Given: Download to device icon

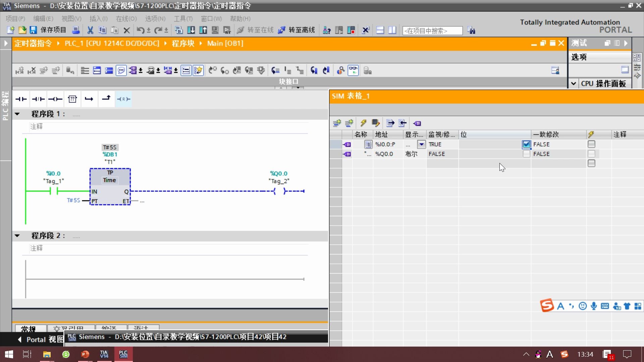Looking at the screenshot, I should (x=191, y=30).
